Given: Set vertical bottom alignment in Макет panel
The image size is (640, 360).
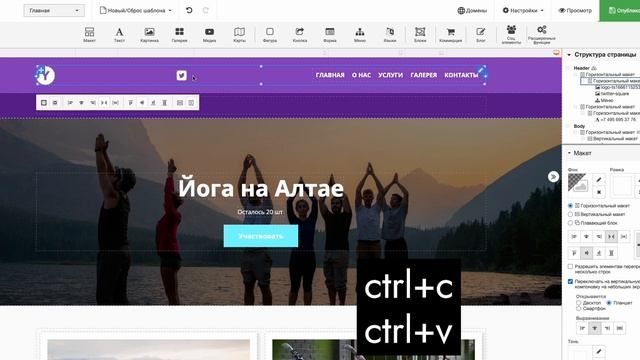Looking at the screenshot, I should 599,253.
